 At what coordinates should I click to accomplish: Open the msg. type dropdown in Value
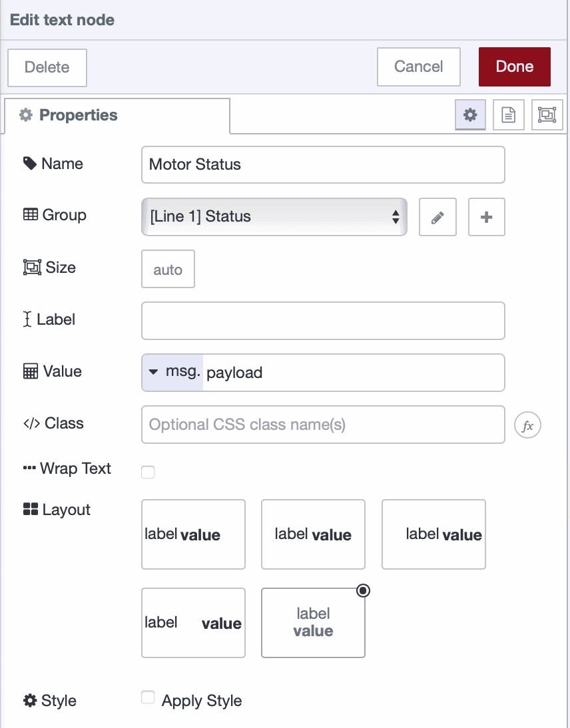[170, 373]
